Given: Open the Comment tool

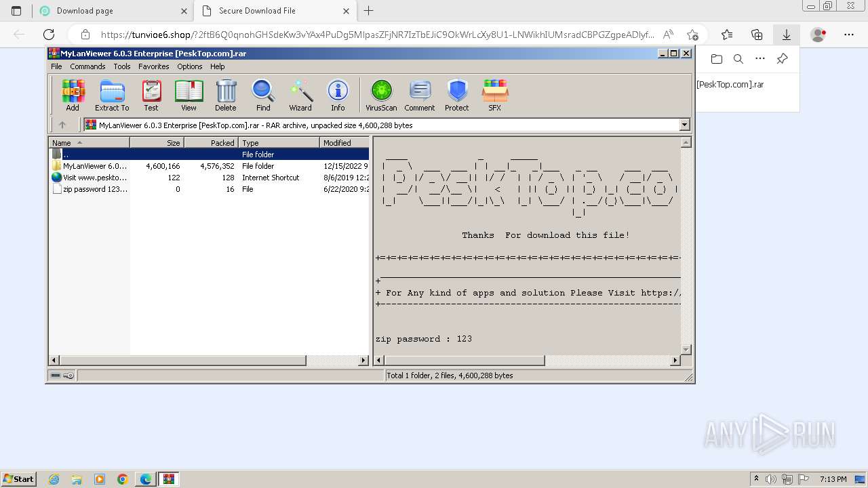Looking at the screenshot, I should pyautogui.click(x=420, y=95).
